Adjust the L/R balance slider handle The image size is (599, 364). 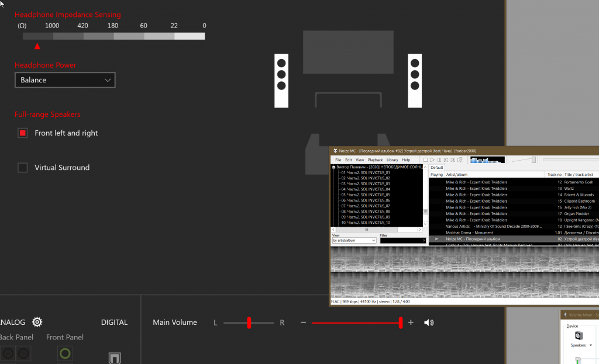[249, 323]
